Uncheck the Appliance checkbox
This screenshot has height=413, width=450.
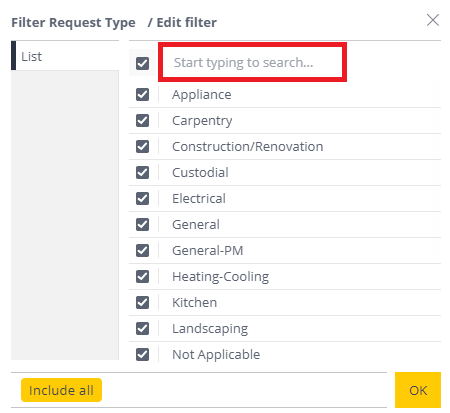tap(142, 94)
